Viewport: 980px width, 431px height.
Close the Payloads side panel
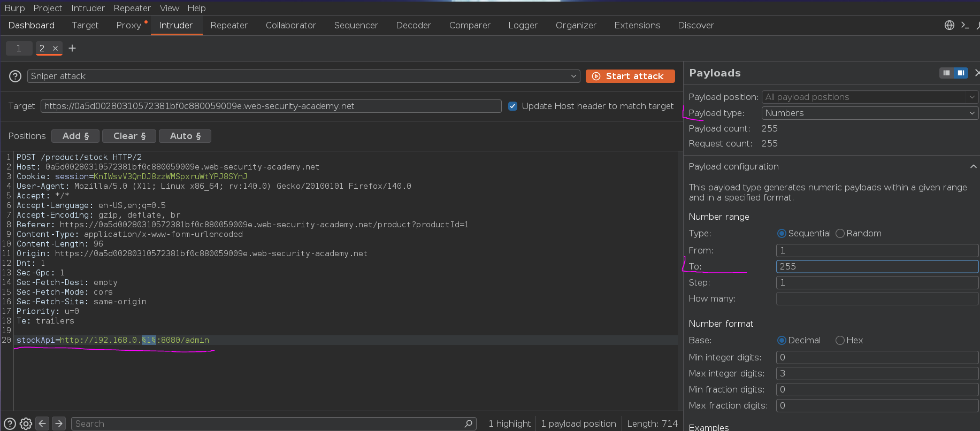click(x=977, y=73)
